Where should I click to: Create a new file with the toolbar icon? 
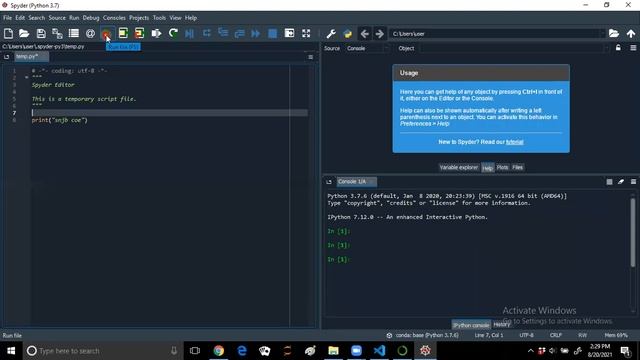click(x=8, y=33)
